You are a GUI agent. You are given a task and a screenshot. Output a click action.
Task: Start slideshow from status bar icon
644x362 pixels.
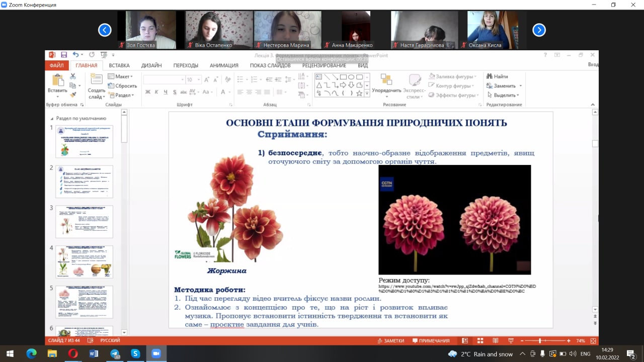pyautogui.click(x=511, y=340)
